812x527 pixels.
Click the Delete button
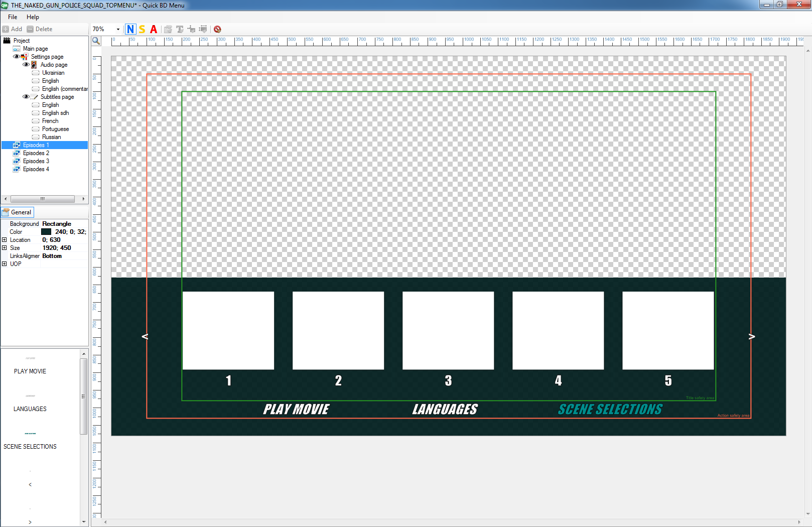pyautogui.click(x=40, y=29)
